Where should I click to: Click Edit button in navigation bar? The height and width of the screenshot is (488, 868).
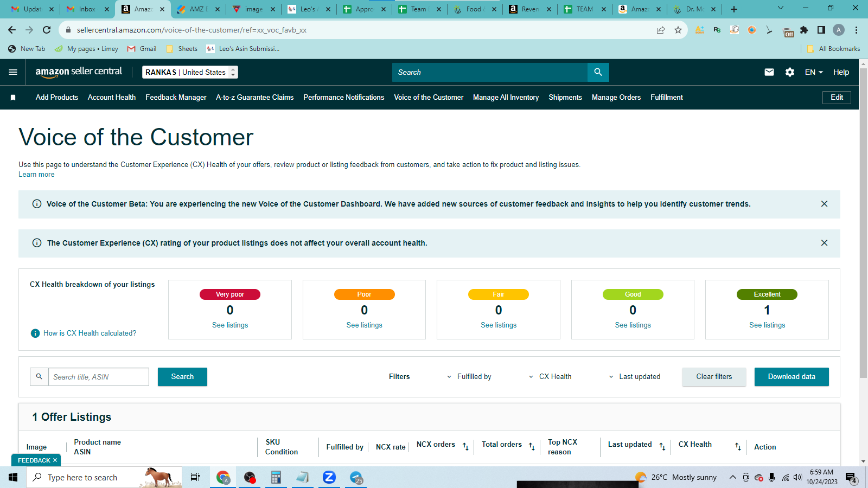click(837, 98)
